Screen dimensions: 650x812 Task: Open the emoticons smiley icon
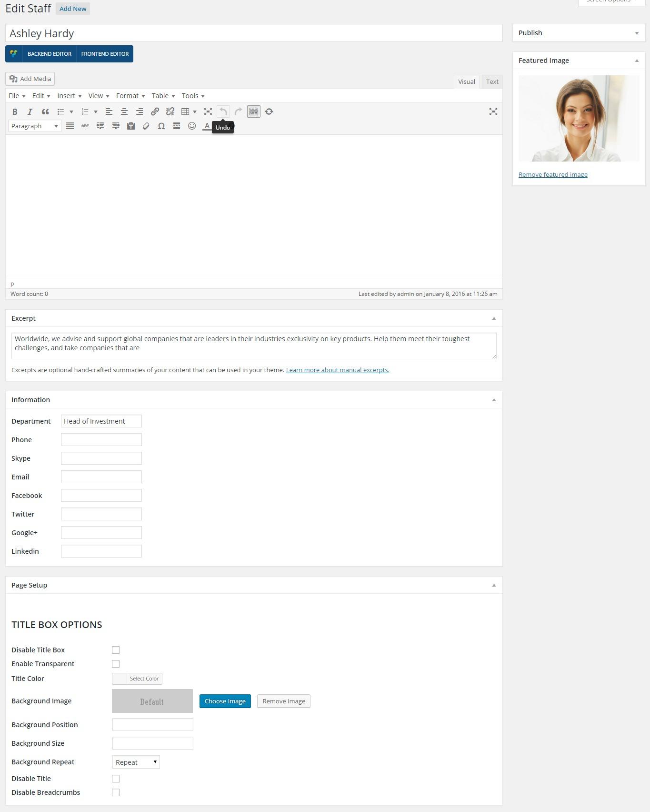(192, 126)
